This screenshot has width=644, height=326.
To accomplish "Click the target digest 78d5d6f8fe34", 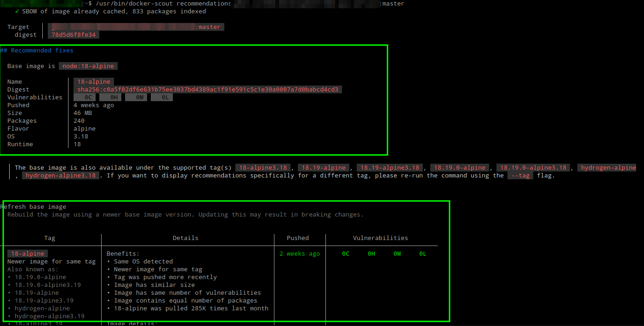I will tap(74, 35).
